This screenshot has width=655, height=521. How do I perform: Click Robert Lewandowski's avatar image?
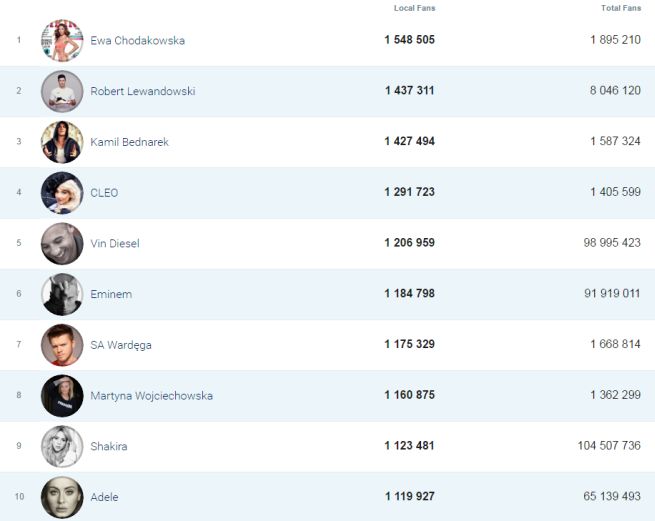62,91
